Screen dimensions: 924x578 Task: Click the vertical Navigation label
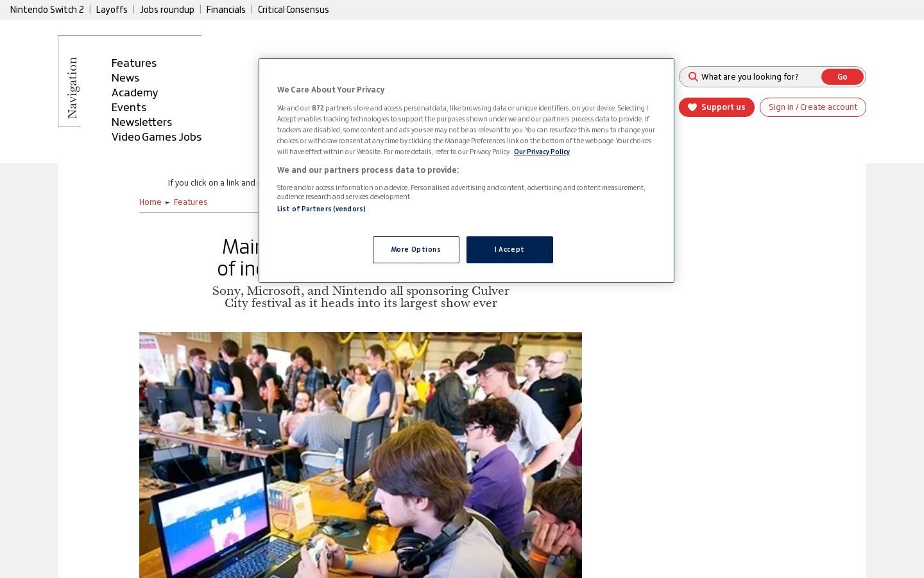coord(73,88)
